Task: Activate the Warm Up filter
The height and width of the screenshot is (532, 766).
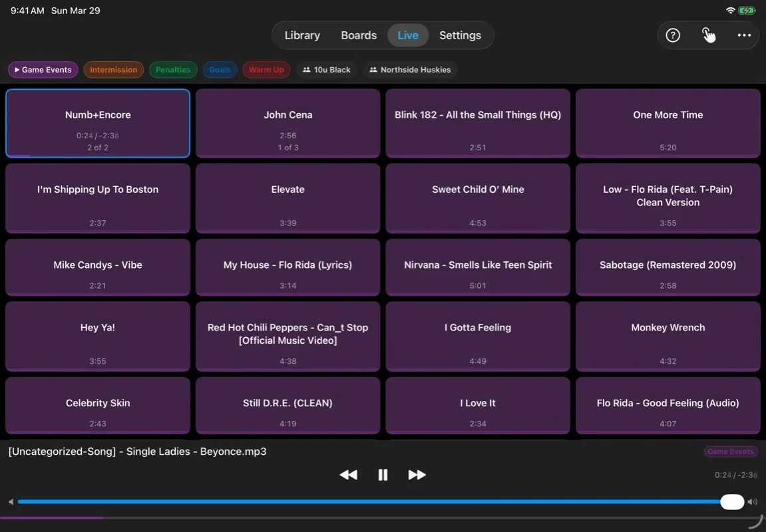Action: (266, 69)
